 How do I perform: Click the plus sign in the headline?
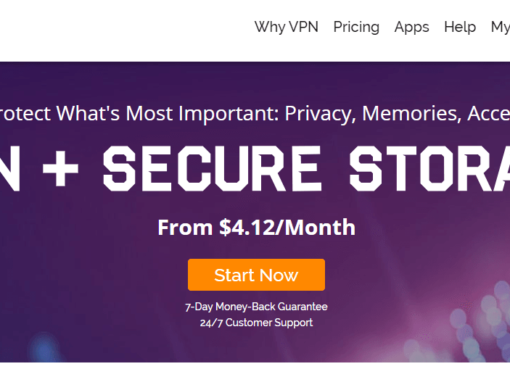[60, 169]
